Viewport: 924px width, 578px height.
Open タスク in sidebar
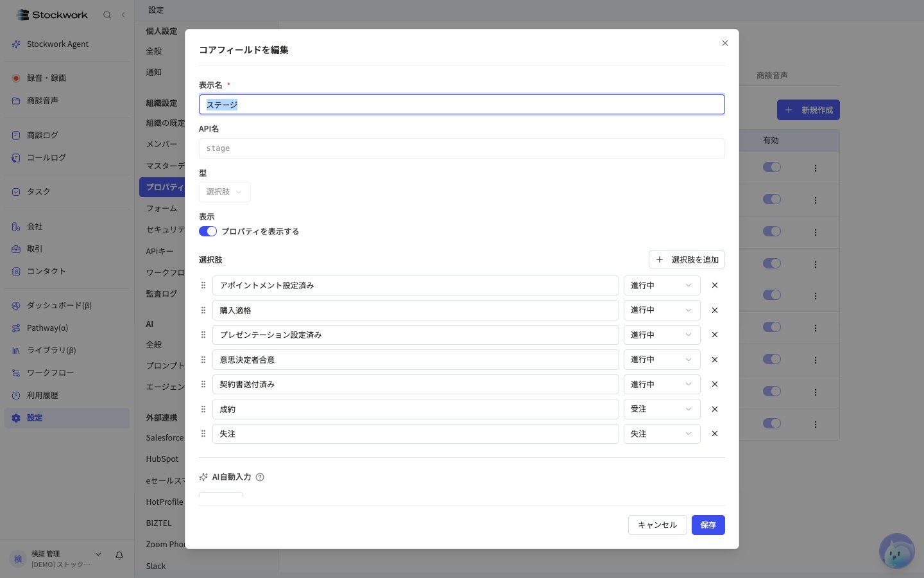tap(67, 191)
